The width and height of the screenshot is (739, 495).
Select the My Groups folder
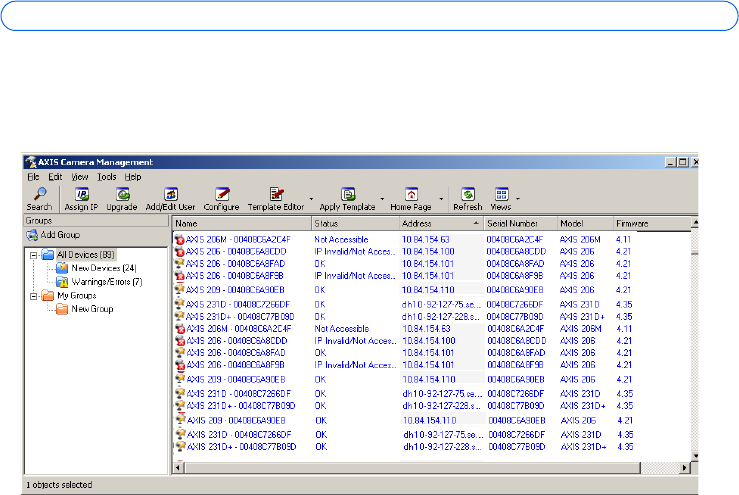(x=69, y=296)
